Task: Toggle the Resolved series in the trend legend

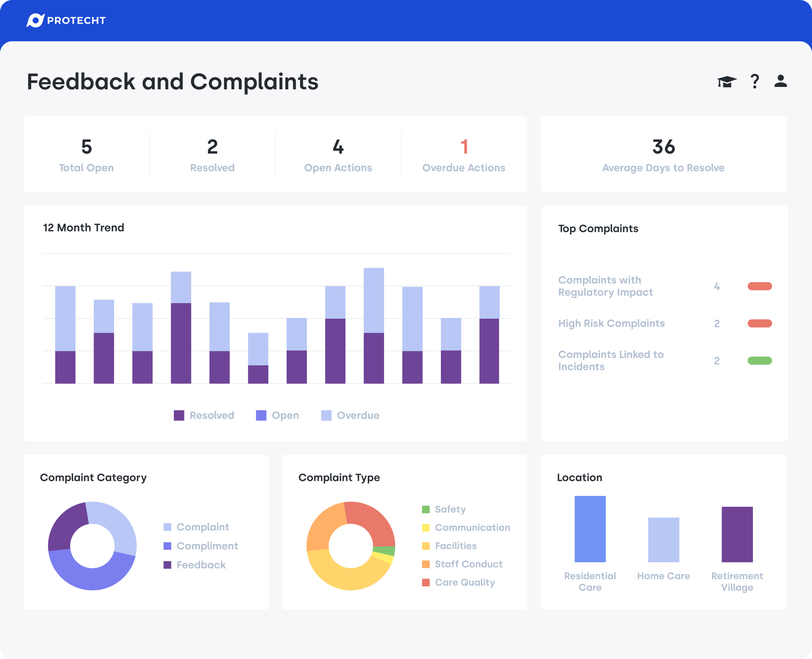Action: point(179,415)
